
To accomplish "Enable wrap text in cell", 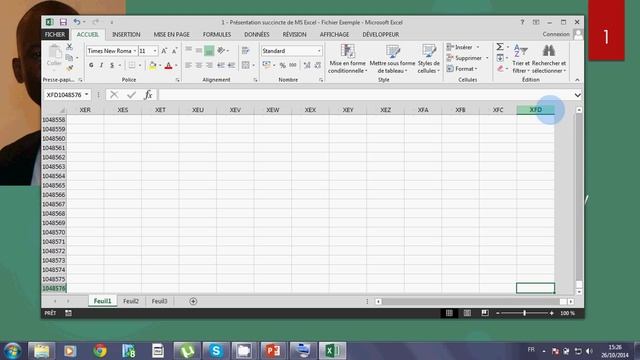I will pos(246,51).
